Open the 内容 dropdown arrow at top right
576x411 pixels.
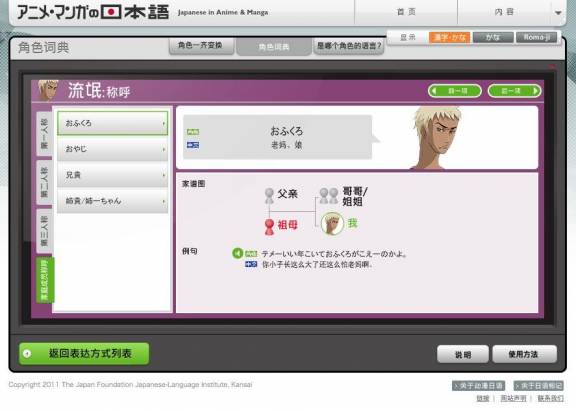click(x=558, y=13)
